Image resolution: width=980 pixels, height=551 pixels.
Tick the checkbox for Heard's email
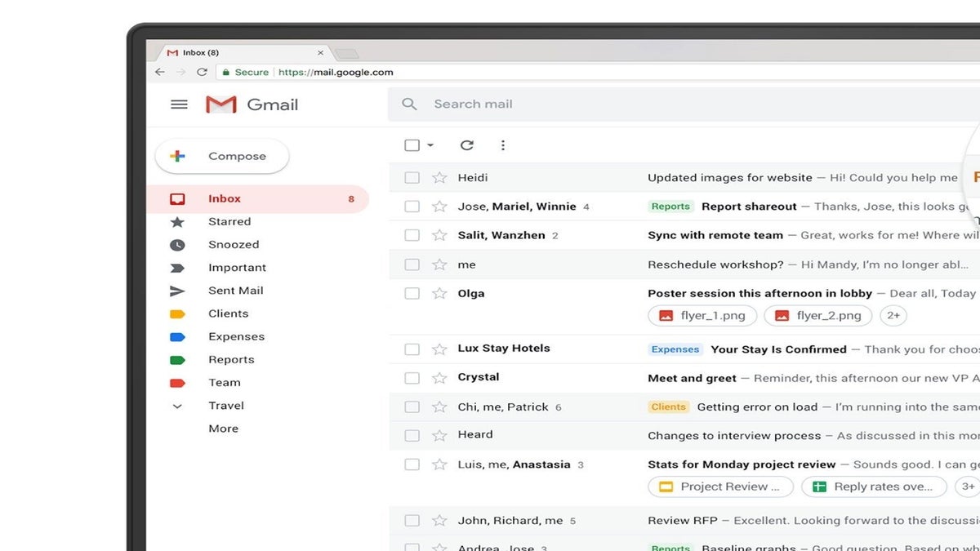(412, 435)
